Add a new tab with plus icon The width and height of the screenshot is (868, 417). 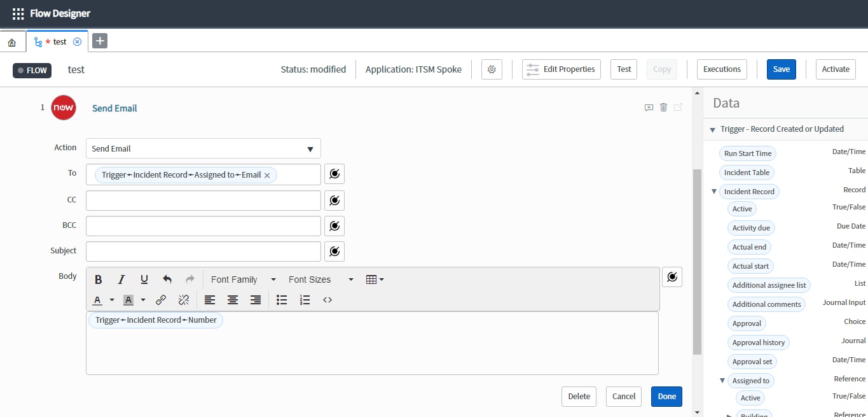pos(100,41)
